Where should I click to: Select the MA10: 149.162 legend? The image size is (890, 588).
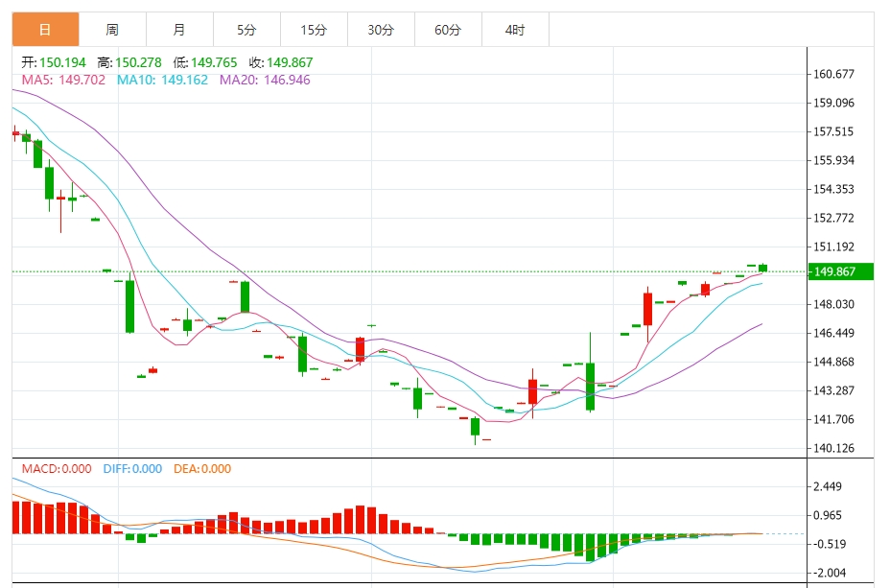(x=162, y=80)
